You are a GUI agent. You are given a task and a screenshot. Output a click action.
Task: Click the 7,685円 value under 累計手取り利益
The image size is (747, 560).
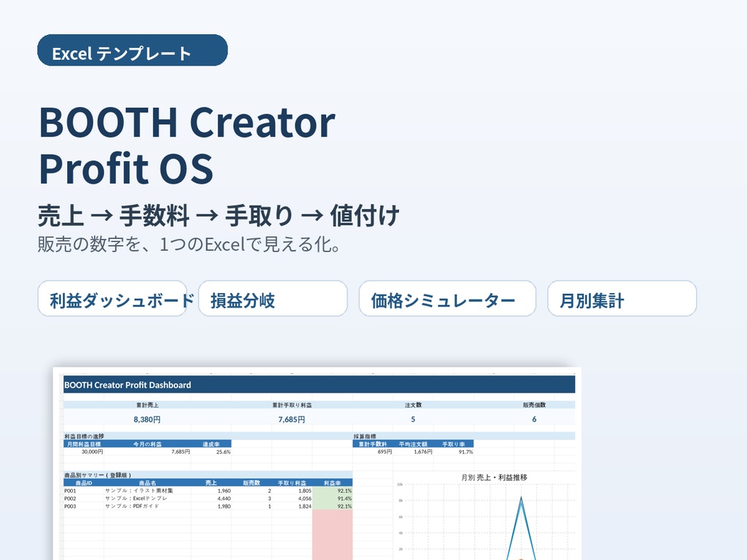(292, 419)
